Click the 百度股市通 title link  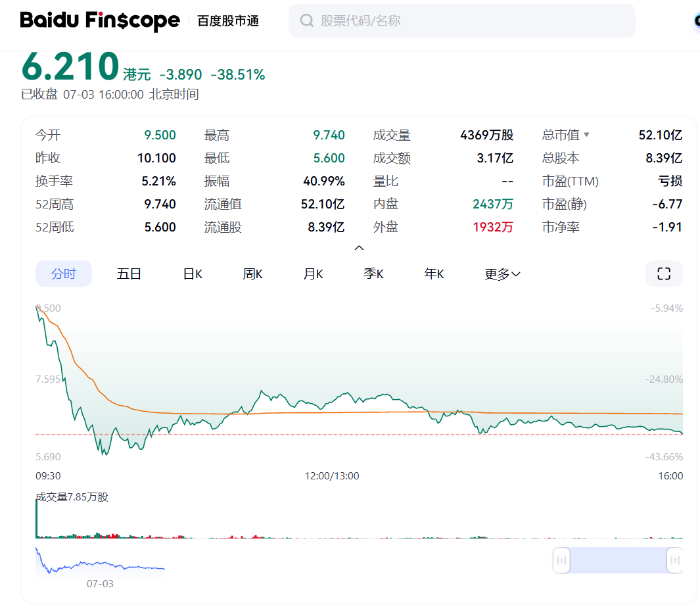pyautogui.click(x=228, y=21)
